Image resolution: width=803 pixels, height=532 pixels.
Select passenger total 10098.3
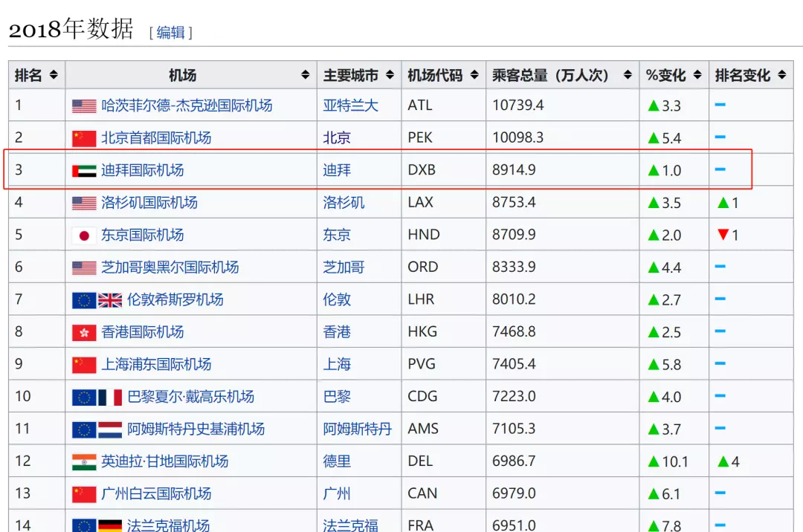(517, 137)
